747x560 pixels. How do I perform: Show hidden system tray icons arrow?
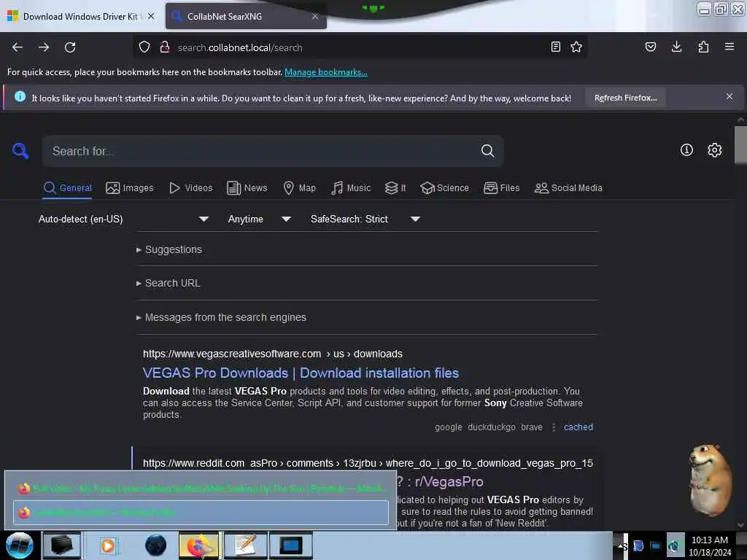(622, 545)
